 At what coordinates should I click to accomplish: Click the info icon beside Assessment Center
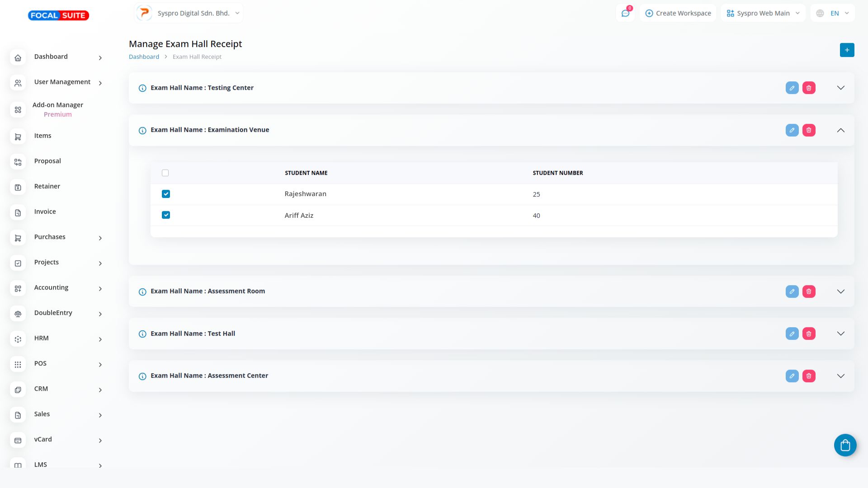click(142, 376)
